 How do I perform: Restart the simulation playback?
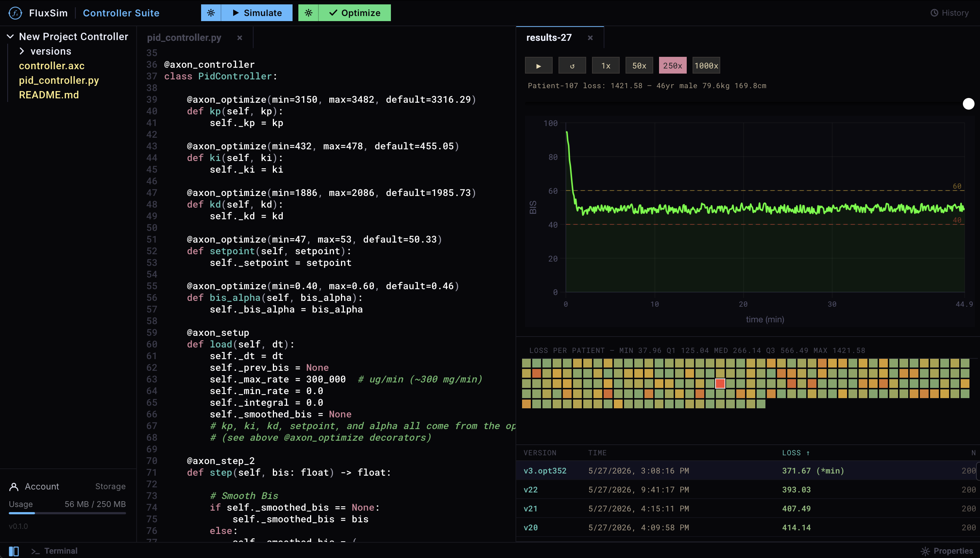point(572,66)
